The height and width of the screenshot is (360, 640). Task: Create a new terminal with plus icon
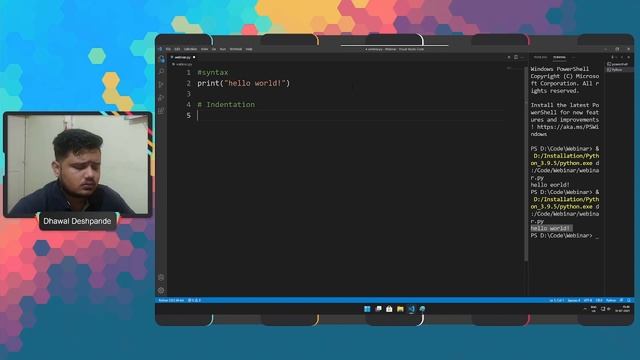[x=612, y=57]
